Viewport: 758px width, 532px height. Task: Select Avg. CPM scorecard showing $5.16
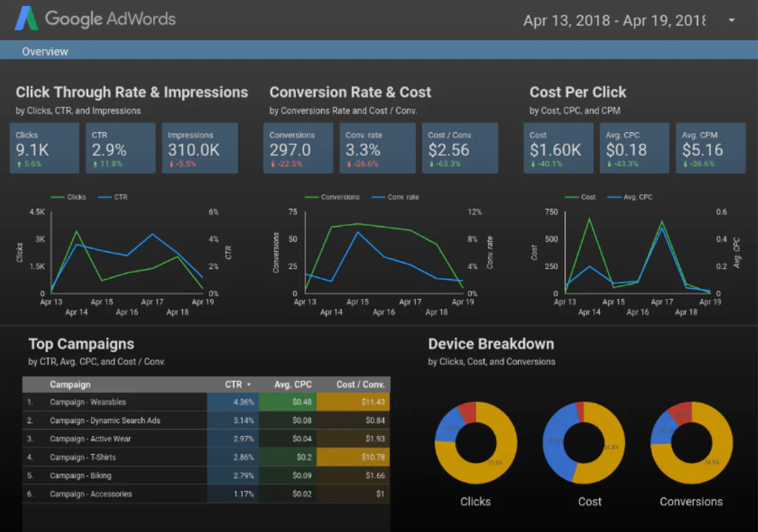coord(710,148)
